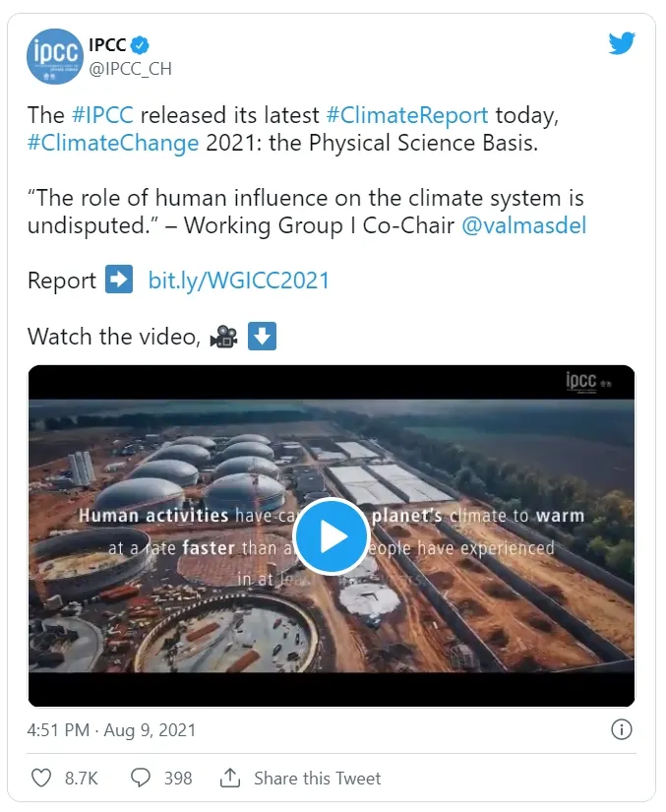Like the tweet with heart icon
This screenshot has width=666, height=812.
click(x=41, y=778)
